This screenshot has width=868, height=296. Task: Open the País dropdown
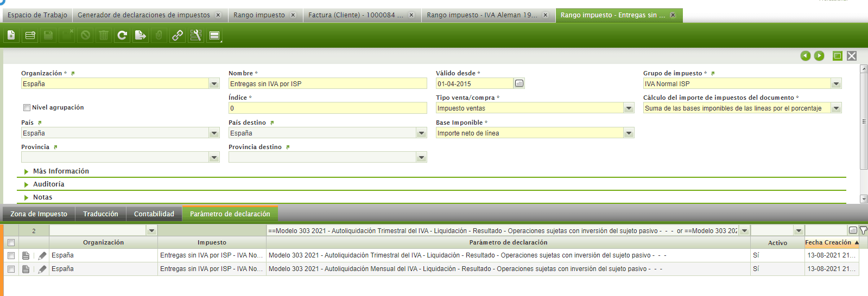(x=214, y=133)
